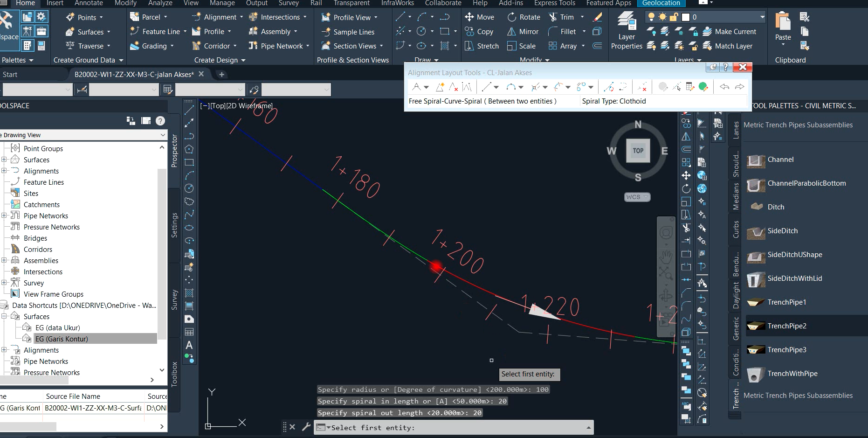Switch to the Geolocation ribbon tab
Image resolution: width=868 pixels, height=438 pixels.
point(661,3)
